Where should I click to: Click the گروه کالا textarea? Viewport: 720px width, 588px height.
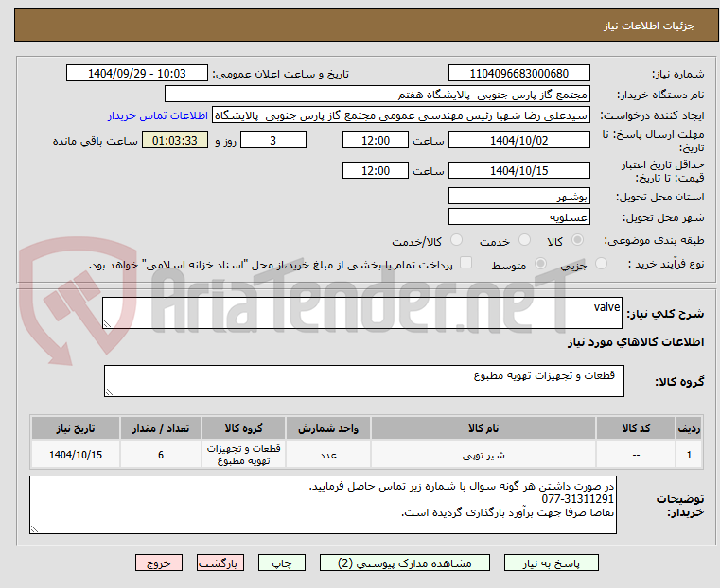coord(364,381)
